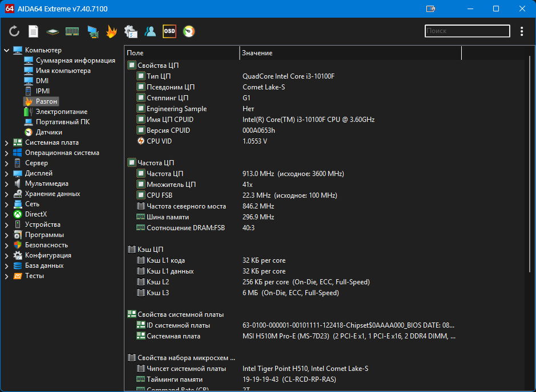Click in the Поиск search field
The width and height of the screenshot is (536, 392).
pyautogui.click(x=468, y=31)
